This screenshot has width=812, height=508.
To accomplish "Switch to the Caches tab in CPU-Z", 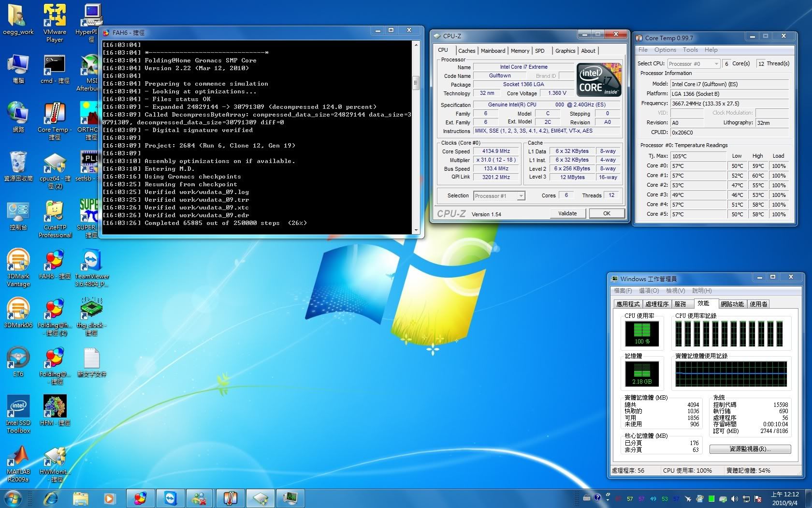I will coord(466,51).
